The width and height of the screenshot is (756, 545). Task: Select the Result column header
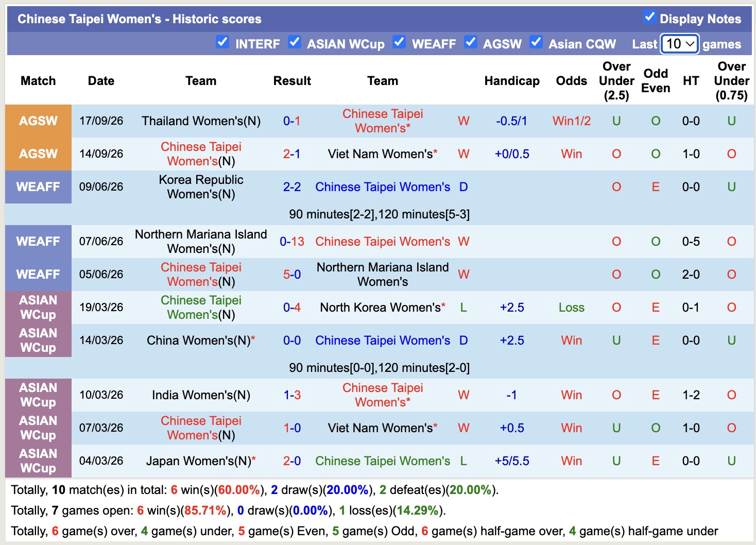point(292,81)
